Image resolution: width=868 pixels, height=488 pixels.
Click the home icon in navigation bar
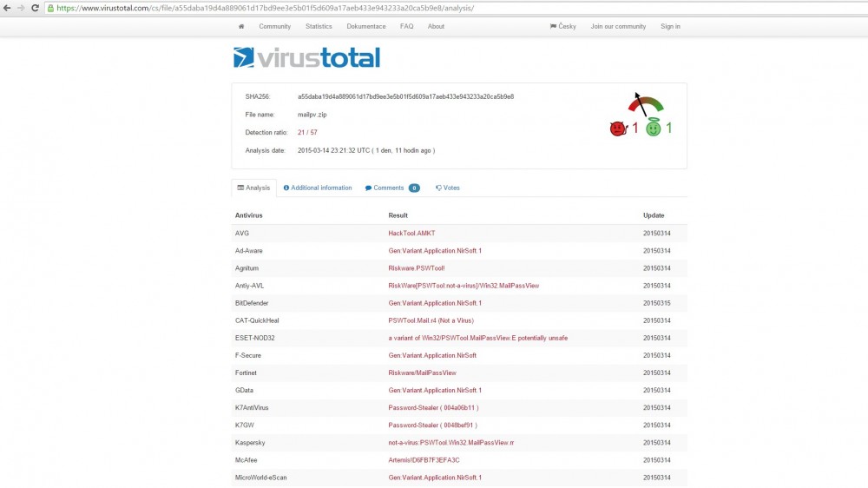tap(241, 27)
